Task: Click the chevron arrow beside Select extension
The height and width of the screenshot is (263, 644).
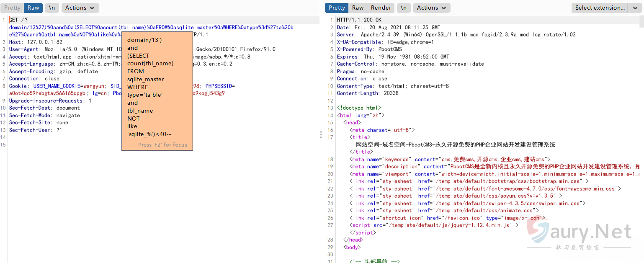Action: (x=634, y=8)
